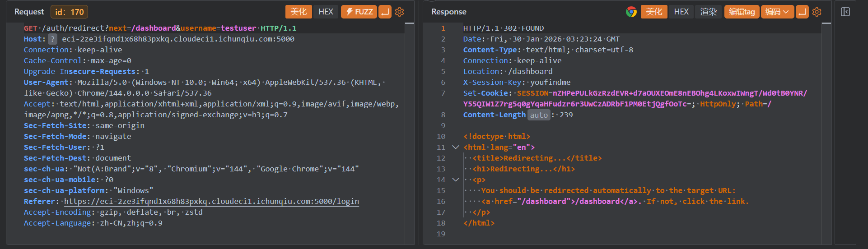868x249 pixels.
Task: Click the Accept-Encoding header line
Action: (x=113, y=212)
